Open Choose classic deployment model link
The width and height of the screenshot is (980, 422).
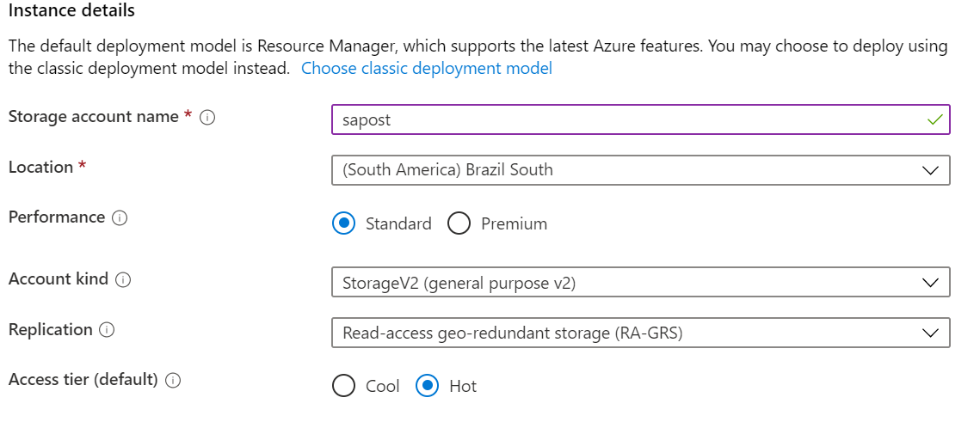coord(427,68)
